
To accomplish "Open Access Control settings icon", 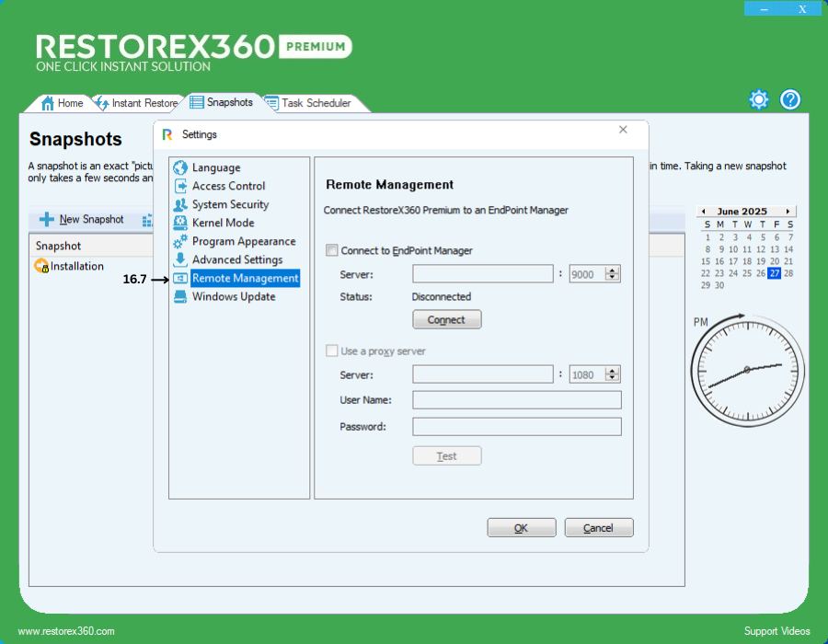I will (180, 186).
